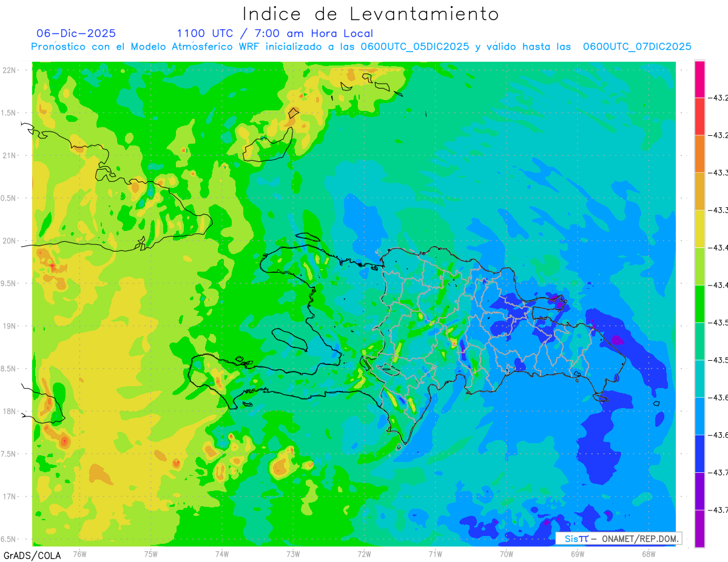Click the 70W longitude label
Image resolution: width=728 pixels, height=562 pixels.
pos(506,553)
